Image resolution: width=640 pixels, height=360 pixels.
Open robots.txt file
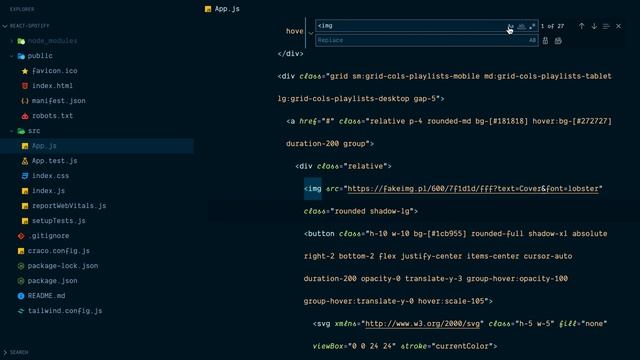(52, 116)
